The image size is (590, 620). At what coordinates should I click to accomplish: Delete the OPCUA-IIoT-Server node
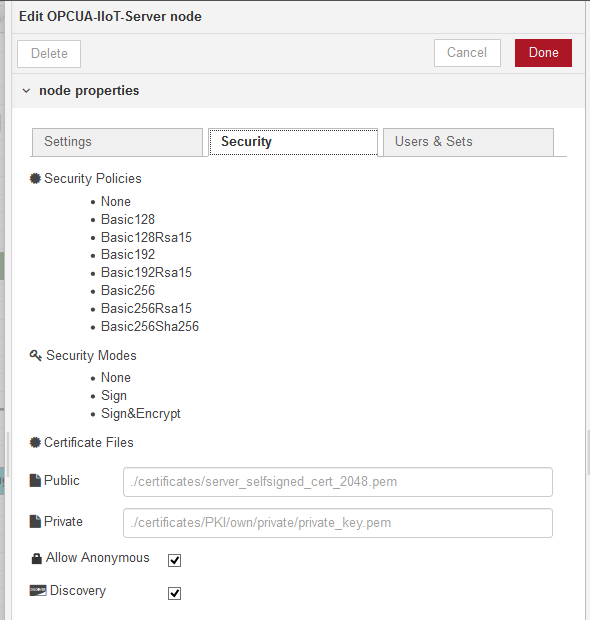coord(49,54)
